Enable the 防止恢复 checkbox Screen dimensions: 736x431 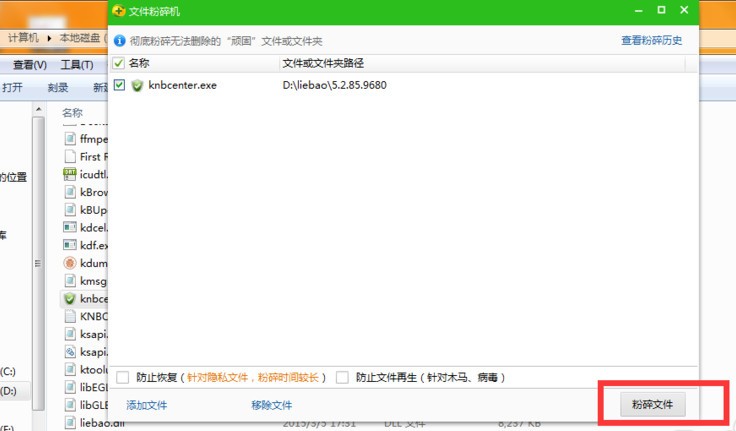[123, 377]
